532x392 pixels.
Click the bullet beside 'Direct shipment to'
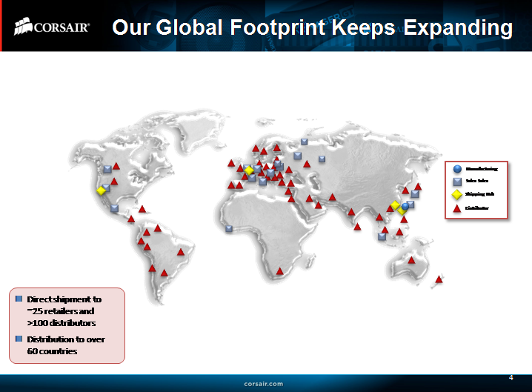(19, 299)
